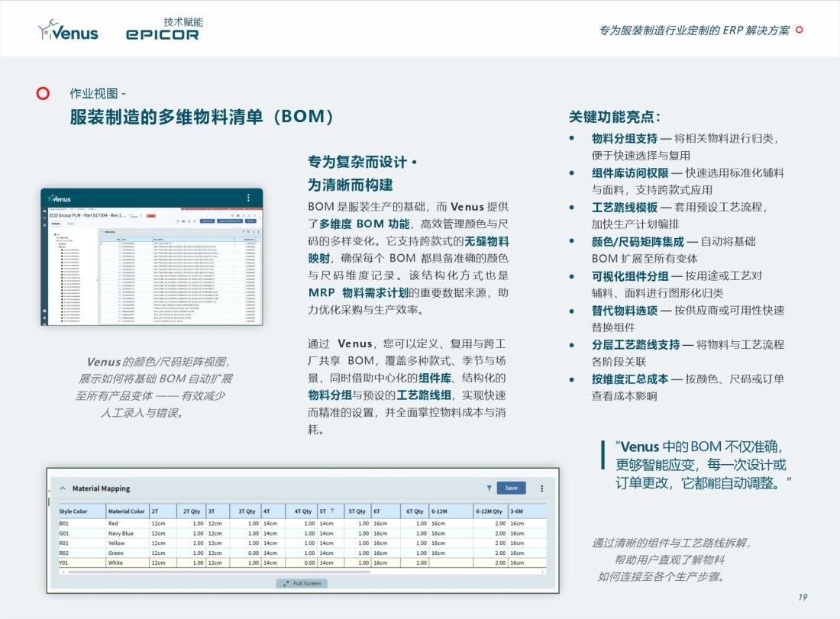Click the red circle after ERP 解决方案
The width and height of the screenshot is (840, 619).
[x=800, y=30]
